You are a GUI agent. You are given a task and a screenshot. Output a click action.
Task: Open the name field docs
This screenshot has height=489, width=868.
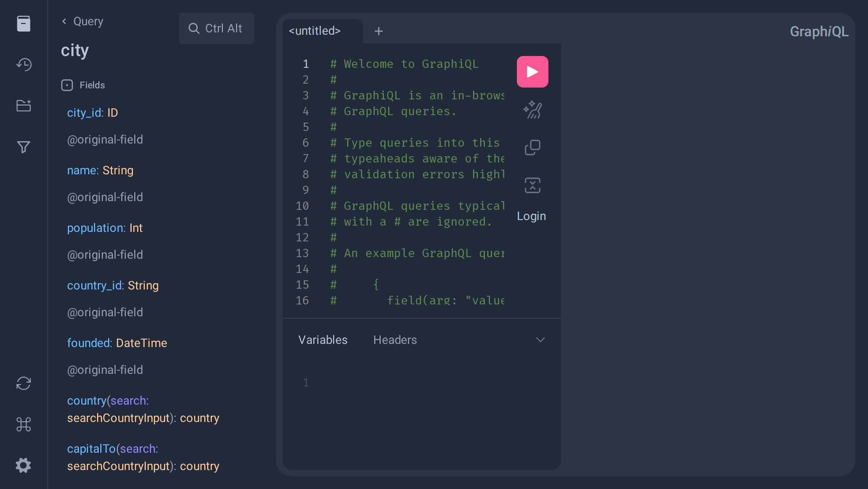point(82,170)
